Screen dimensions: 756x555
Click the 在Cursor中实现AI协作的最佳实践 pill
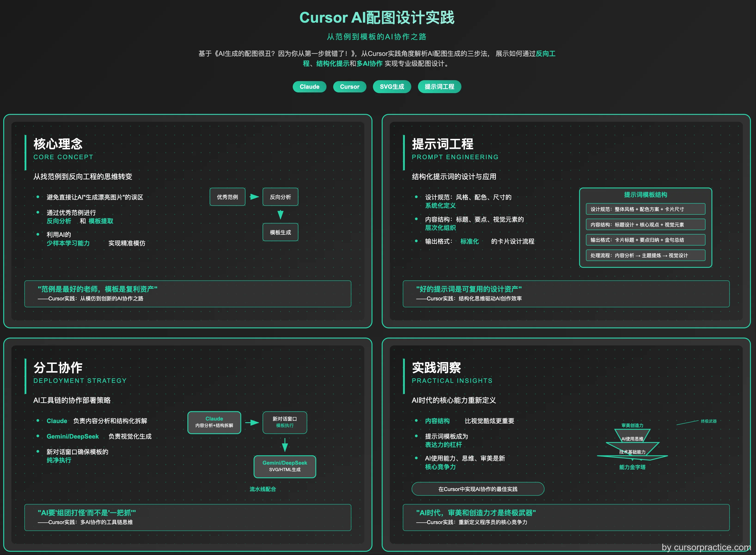(x=478, y=489)
